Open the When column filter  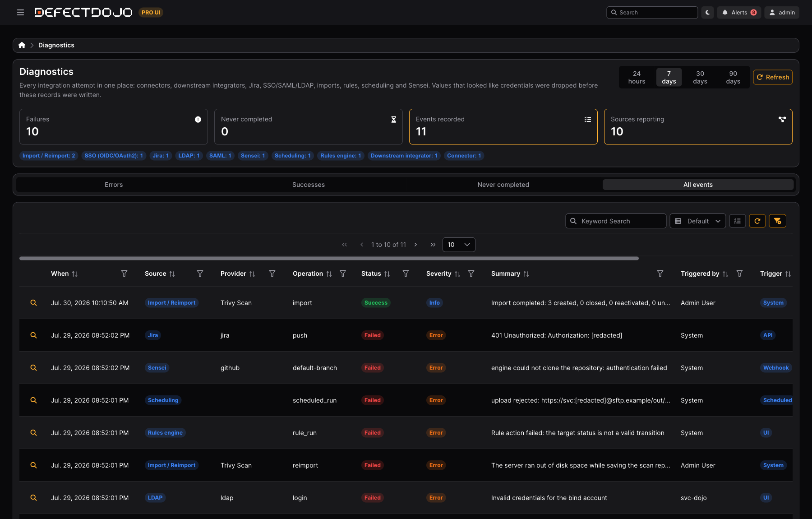pyautogui.click(x=124, y=273)
